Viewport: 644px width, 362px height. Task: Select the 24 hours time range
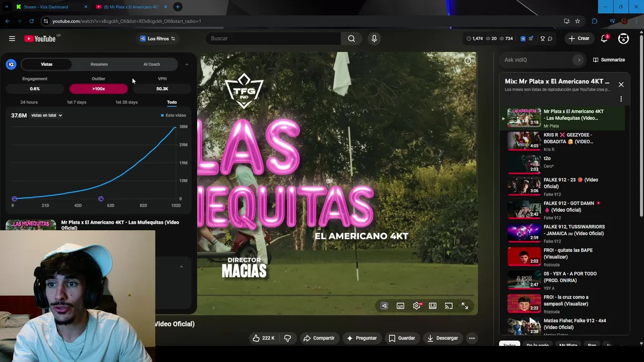tap(29, 102)
